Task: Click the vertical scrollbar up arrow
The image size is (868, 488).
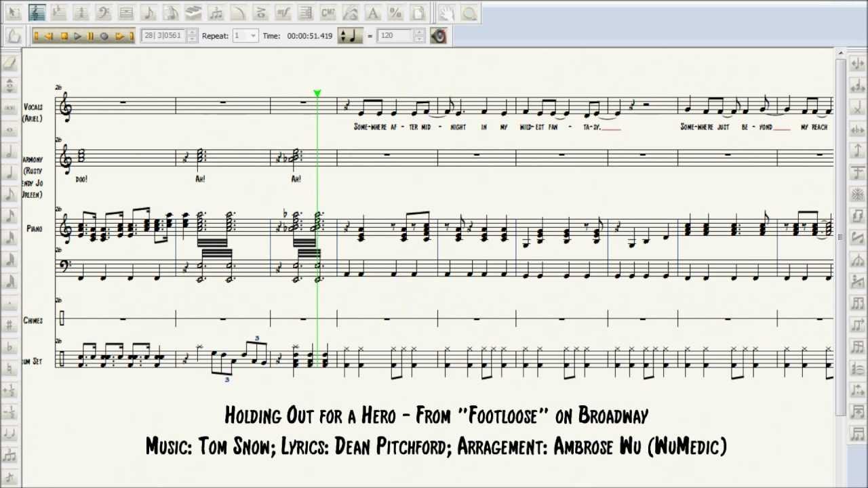Action: (x=841, y=54)
